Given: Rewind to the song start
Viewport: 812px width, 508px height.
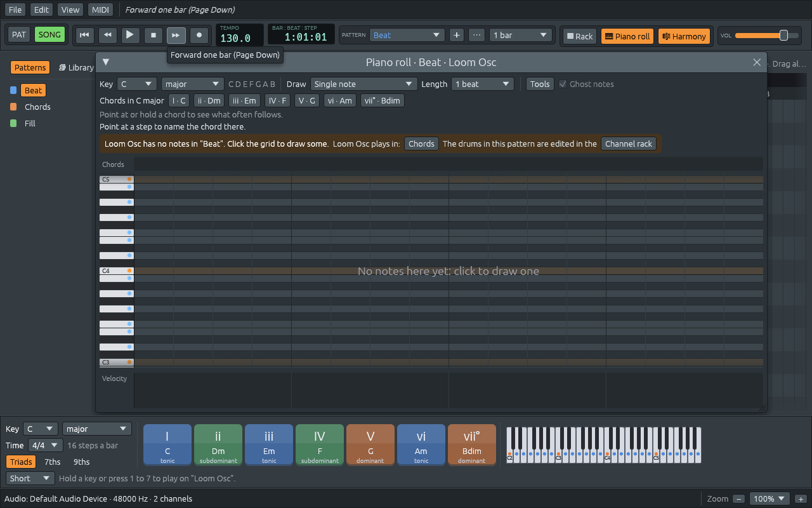Looking at the screenshot, I should pos(84,35).
